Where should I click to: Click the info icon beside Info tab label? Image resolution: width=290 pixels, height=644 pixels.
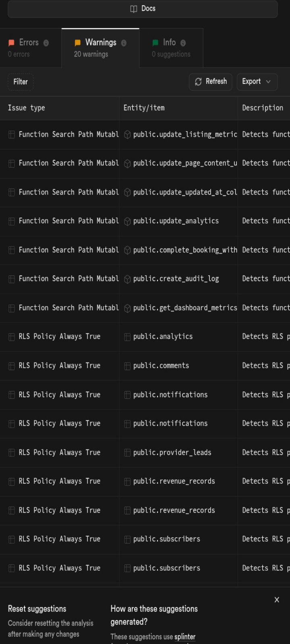point(183,43)
